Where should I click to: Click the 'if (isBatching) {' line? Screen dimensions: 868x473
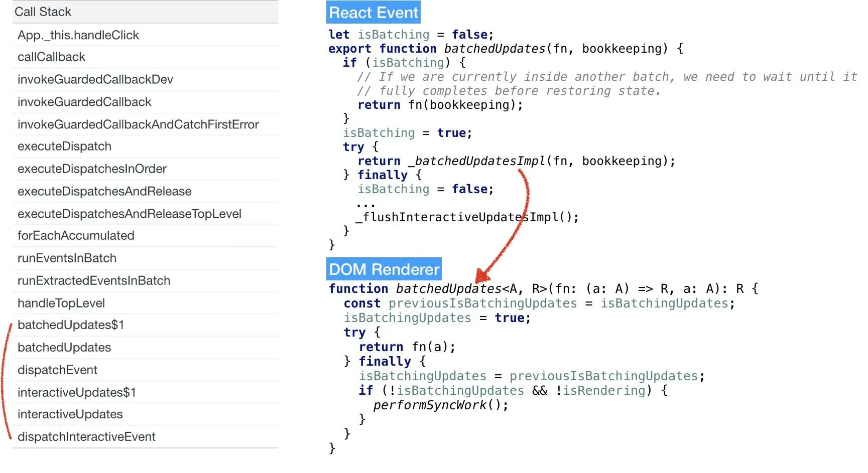pyautogui.click(x=404, y=63)
